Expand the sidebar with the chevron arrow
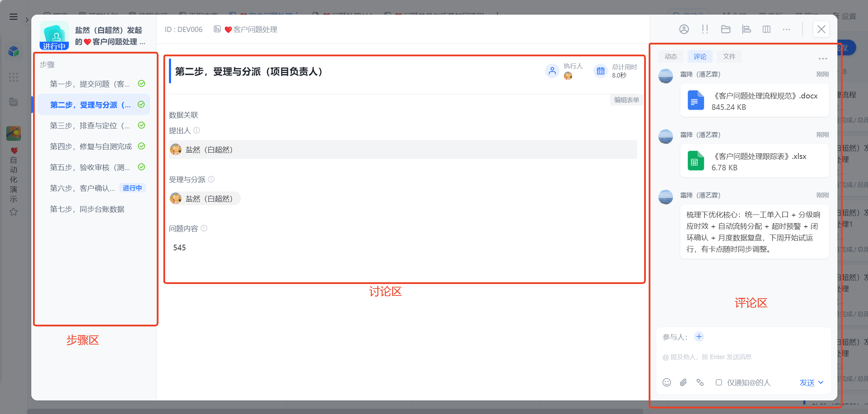Viewport: 868px width, 414px height. coord(27,20)
